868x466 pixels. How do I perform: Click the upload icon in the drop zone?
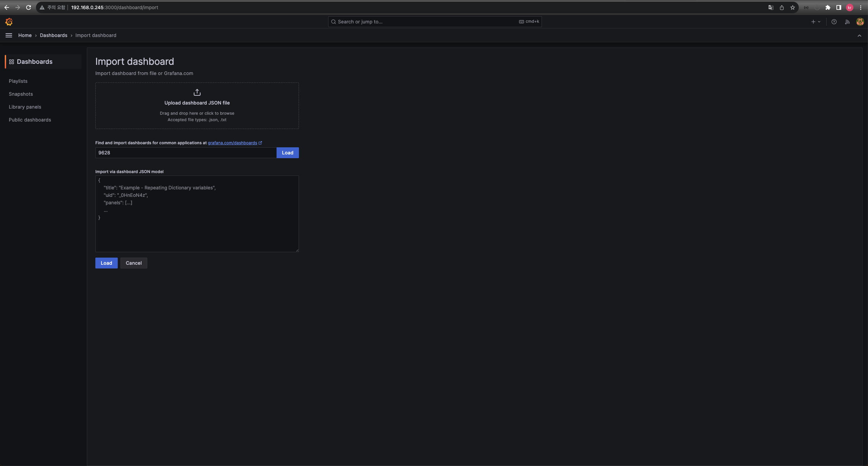tap(197, 92)
